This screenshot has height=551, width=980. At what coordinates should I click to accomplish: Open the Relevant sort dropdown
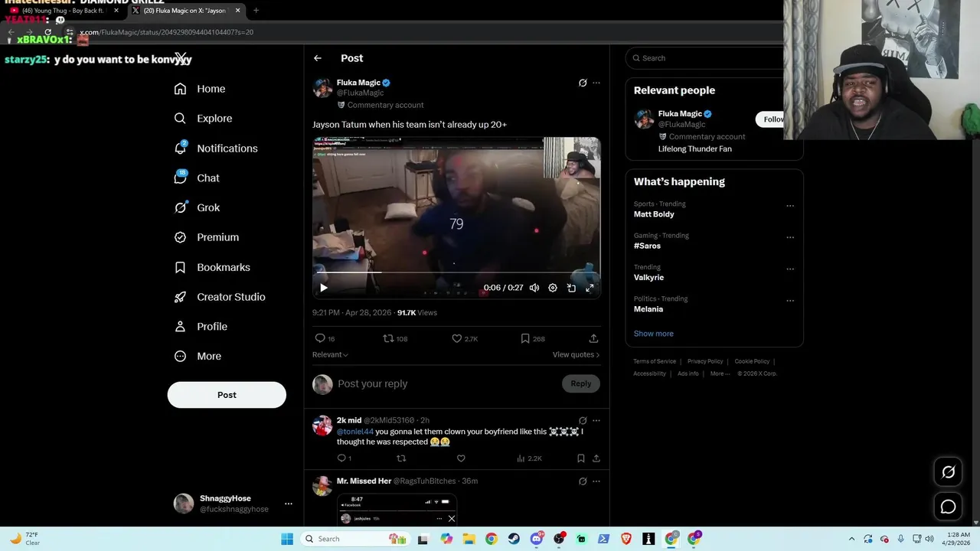point(330,354)
